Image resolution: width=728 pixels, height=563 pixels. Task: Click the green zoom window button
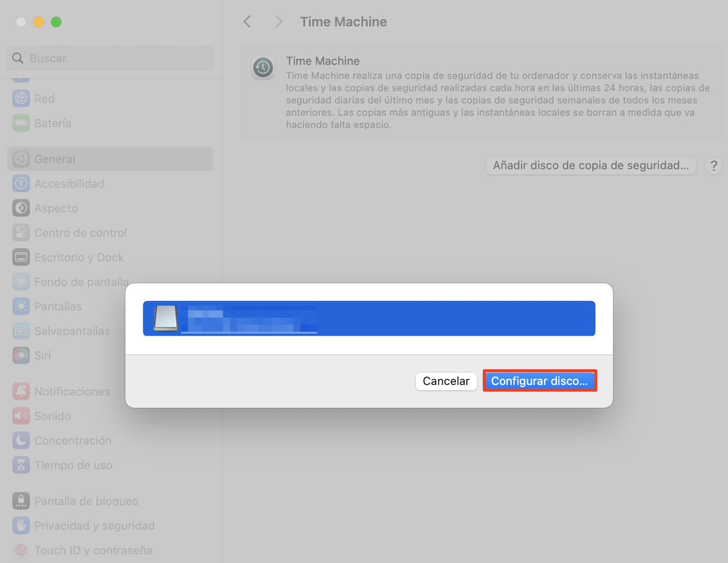pyautogui.click(x=56, y=22)
